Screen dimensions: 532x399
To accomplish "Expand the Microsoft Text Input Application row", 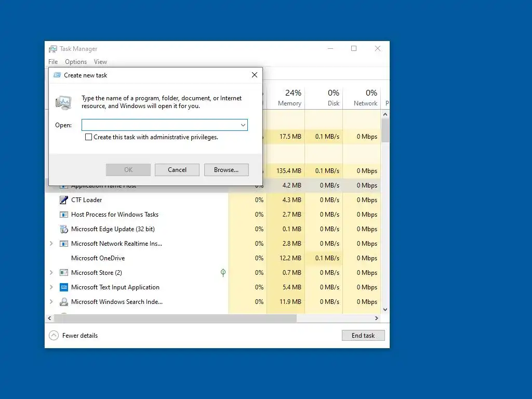I will (x=51, y=287).
